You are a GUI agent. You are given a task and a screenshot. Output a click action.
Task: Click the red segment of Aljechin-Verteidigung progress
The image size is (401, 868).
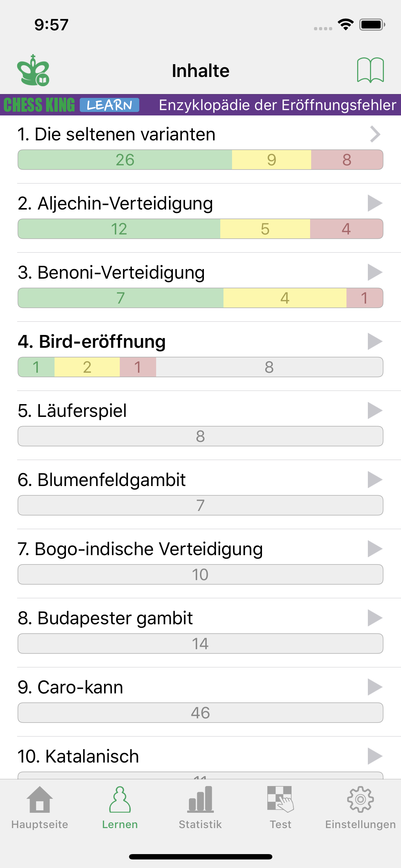click(x=346, y=229)
